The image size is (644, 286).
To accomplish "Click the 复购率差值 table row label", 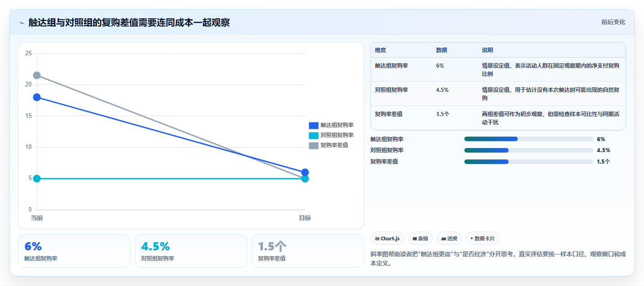I will click(x=389, y=114).
